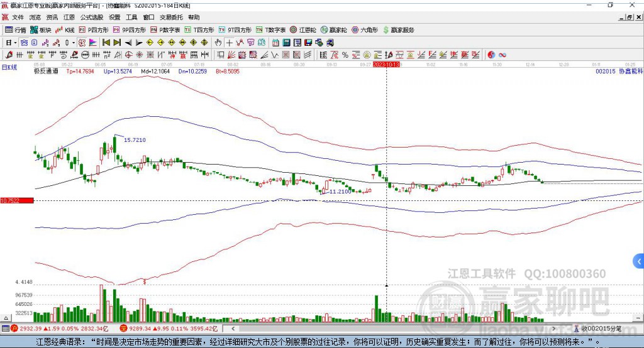
Task: Select the hand pan tool
Action: pyautogui.click(x=218, y=43)
